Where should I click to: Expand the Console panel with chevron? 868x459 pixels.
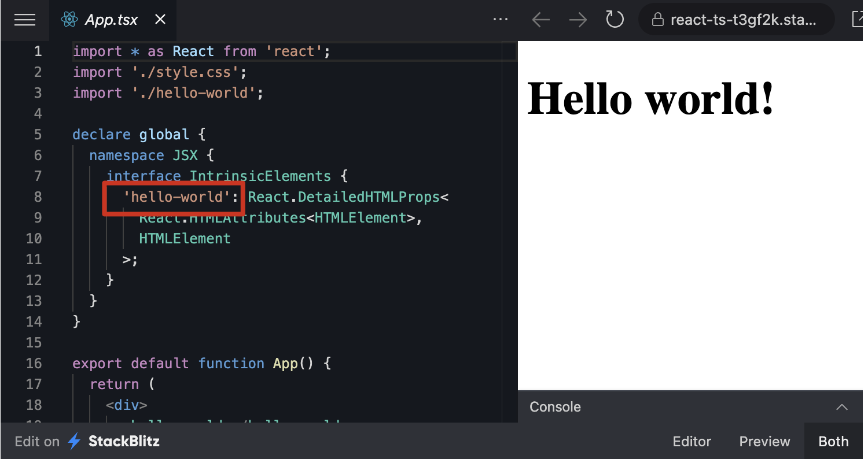(x=842, y=407)
